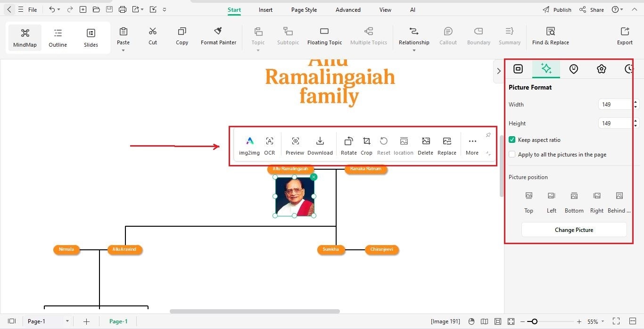Uncheck Keep aspect ratio
This screenshot has width=644, height=329.
(512, 140)
